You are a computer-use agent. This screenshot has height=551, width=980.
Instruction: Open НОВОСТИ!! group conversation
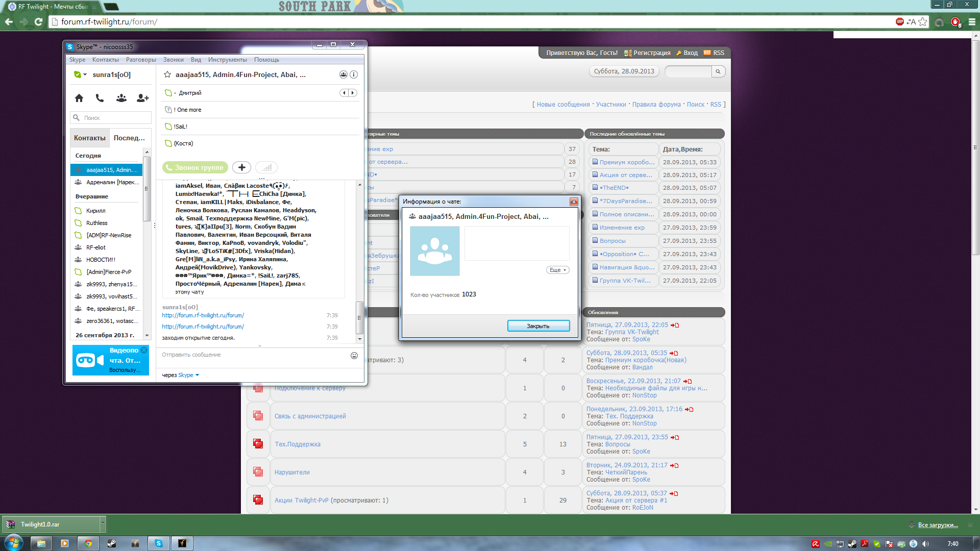(107, 260)
